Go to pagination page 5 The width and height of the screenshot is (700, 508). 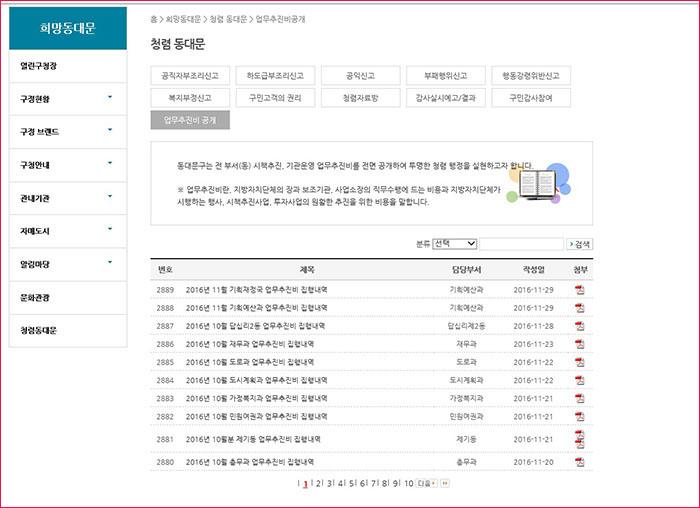click(351, 483)
